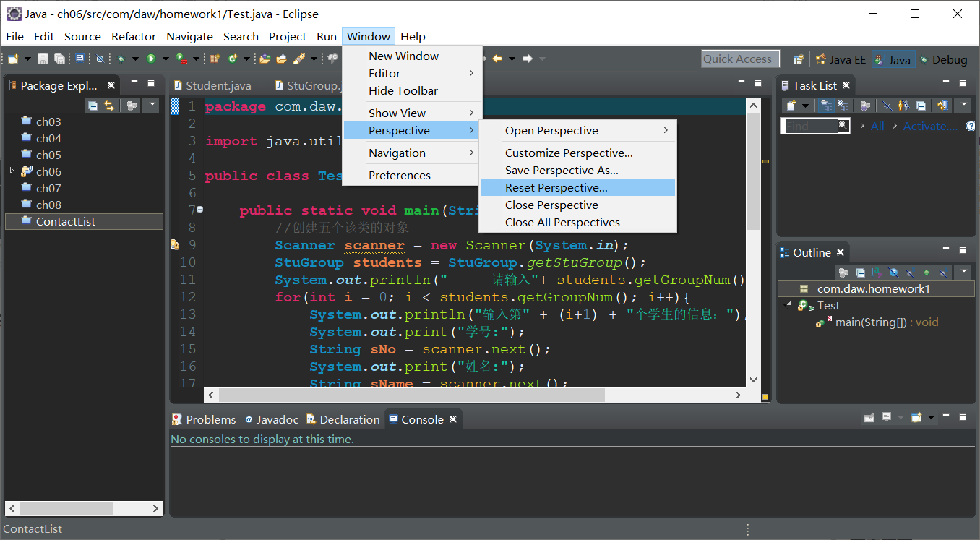Toggle Skip All Breakpoints toolbar icon
This screenshot has height=540, width=980.
coord(100,59)
